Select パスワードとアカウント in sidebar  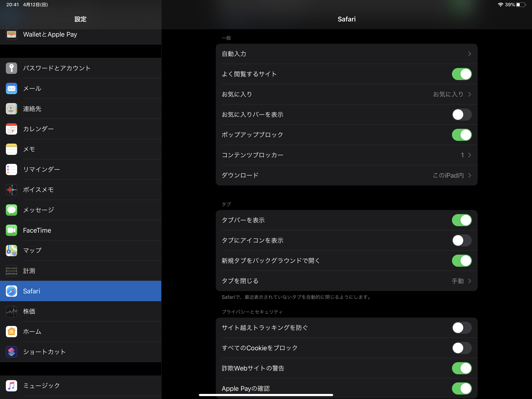click(81, 68)
